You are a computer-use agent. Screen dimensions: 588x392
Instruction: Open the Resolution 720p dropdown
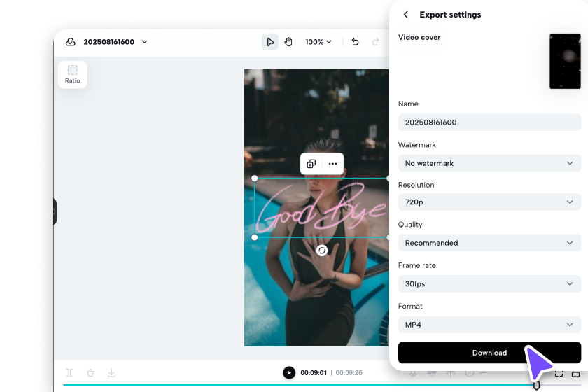[x=489, y=202]
